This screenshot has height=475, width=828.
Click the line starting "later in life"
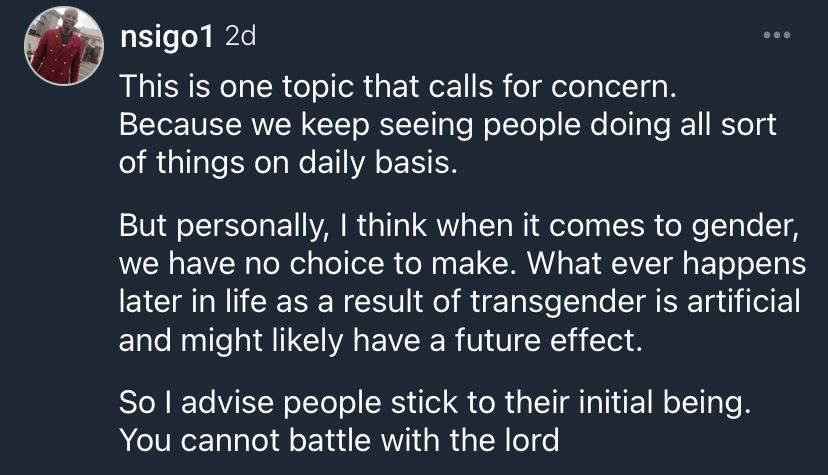[x=460, y=302]
